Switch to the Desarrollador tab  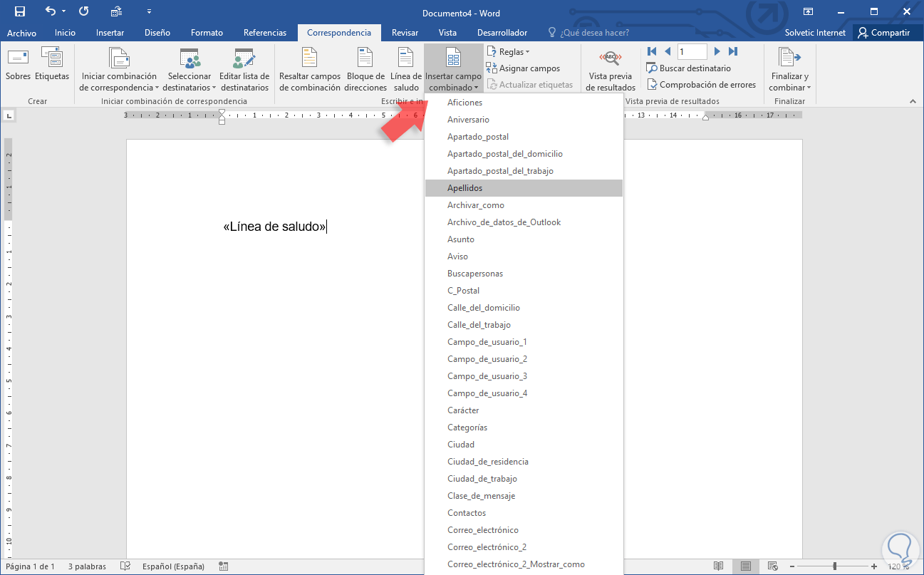click(x=502, y=33)
